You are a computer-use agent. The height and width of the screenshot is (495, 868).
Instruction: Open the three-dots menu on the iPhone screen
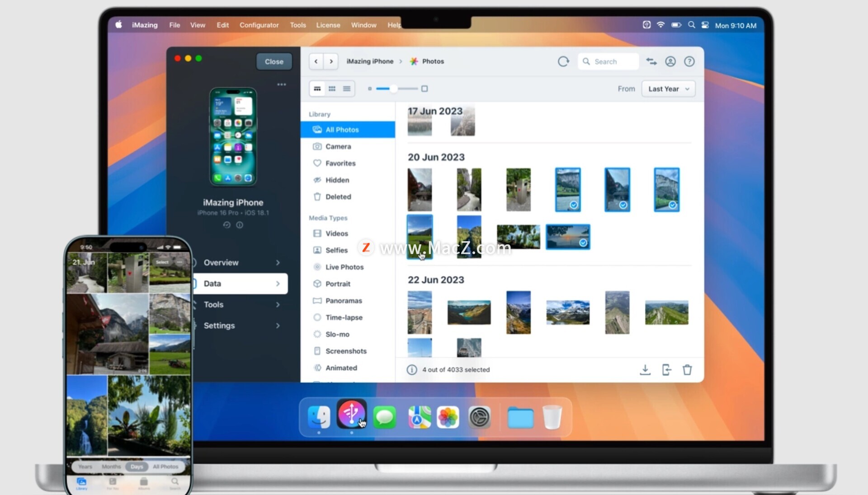pyautogui.click(x=179, y=262)
